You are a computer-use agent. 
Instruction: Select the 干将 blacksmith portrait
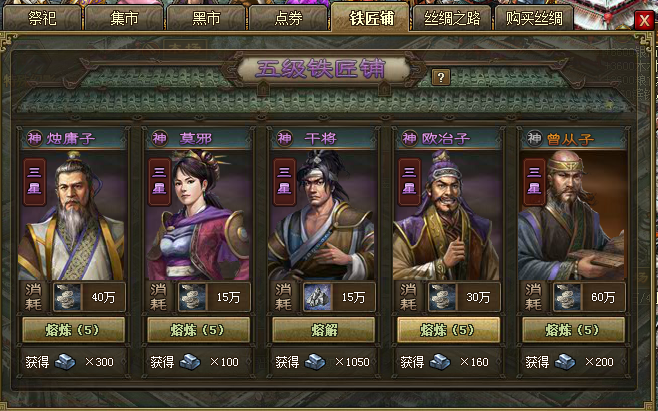coord(323,215)
